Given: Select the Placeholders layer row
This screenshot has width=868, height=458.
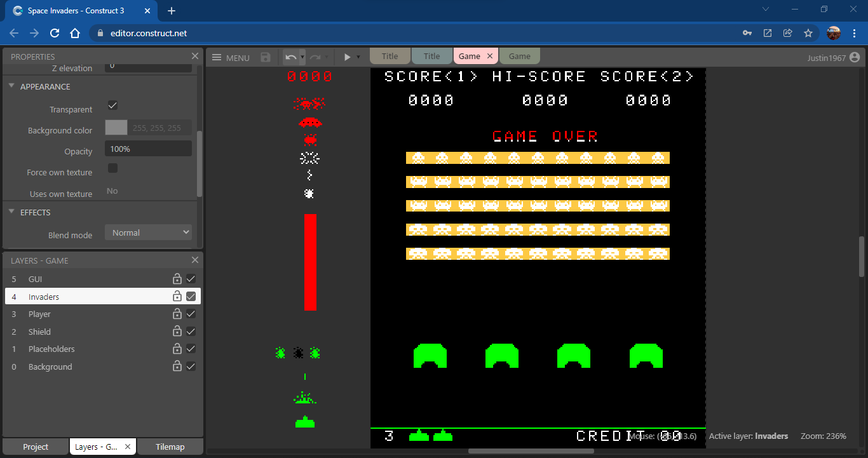Looking at the screenshot, I should [103, 349].
